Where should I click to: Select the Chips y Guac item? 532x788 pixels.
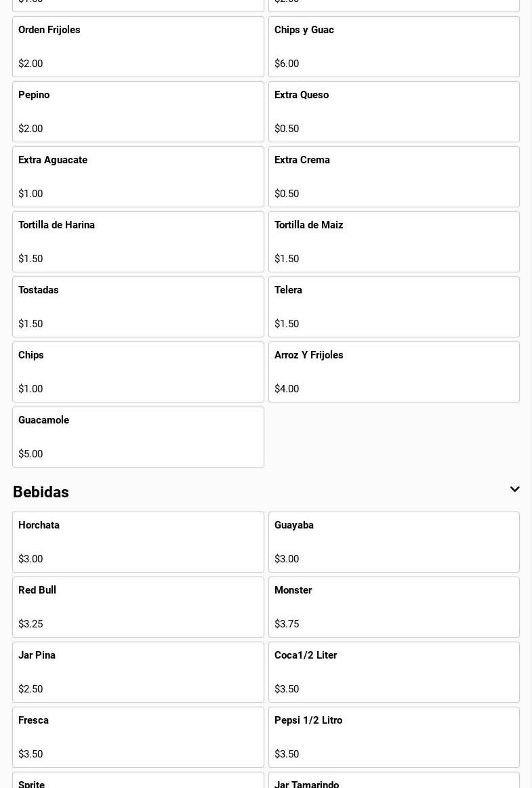coord(394,46)
